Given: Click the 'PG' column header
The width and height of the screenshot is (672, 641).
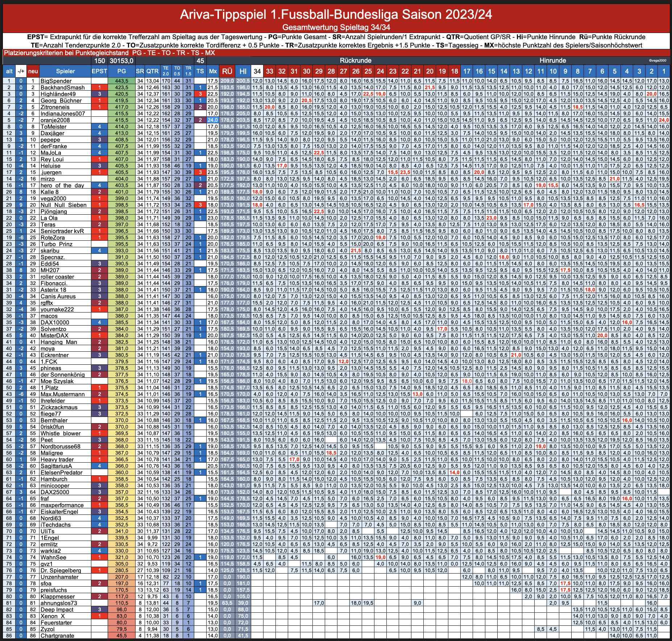Looking at the screenshot, I should [121, 71].
